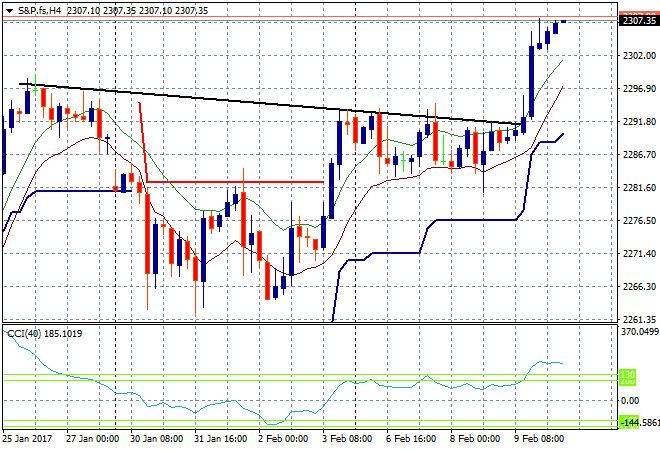Image resolution: width=660 pixels, height=450 pixels.
Task: Click the 3 Feb 08:00 time label
Action: [x=347, y=439]
